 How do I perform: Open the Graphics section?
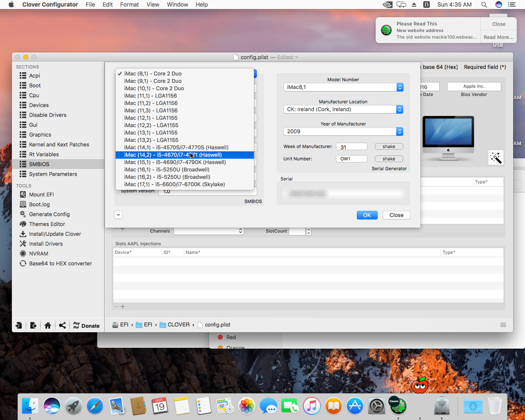coord(40,135)
